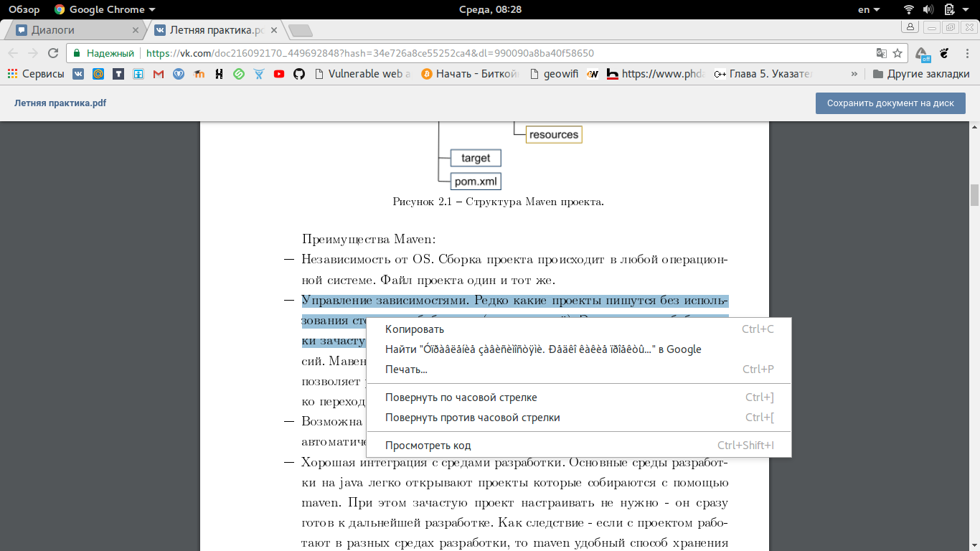Open the Обзор activities overview
This screenshot has width=980, height=551.
point(24,9)
